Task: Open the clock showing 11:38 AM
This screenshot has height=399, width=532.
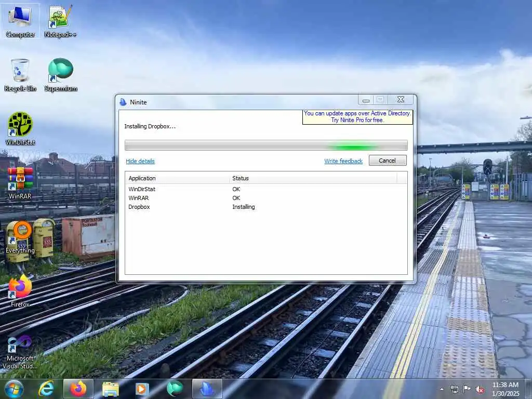Action: [x=506, y=389]
